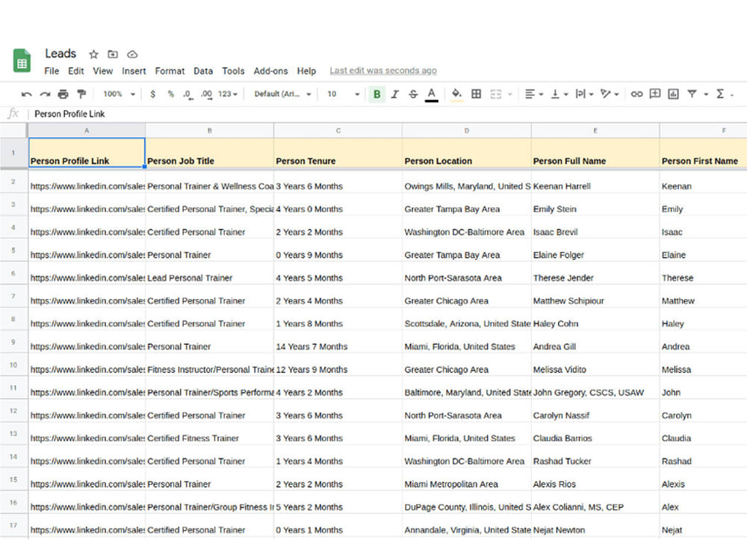Toggle strikethrough formatting

click(413, 94)
